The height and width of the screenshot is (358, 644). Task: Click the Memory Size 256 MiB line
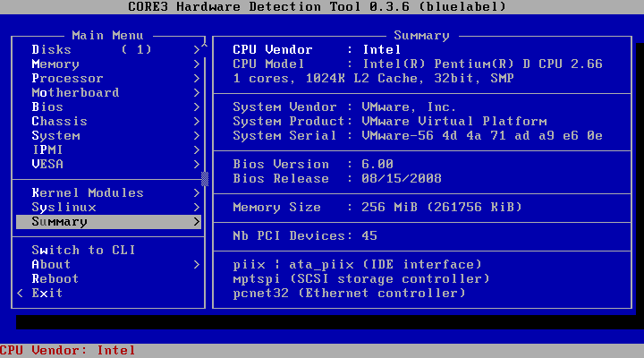377,208
